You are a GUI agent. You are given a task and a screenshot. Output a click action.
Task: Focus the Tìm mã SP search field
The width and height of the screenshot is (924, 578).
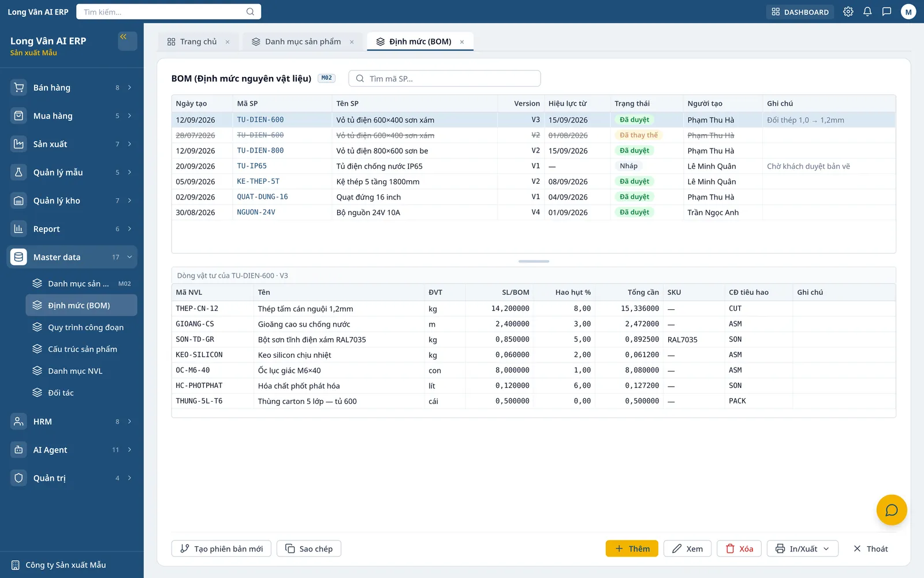pyautogui.click(x=445, y=79)
